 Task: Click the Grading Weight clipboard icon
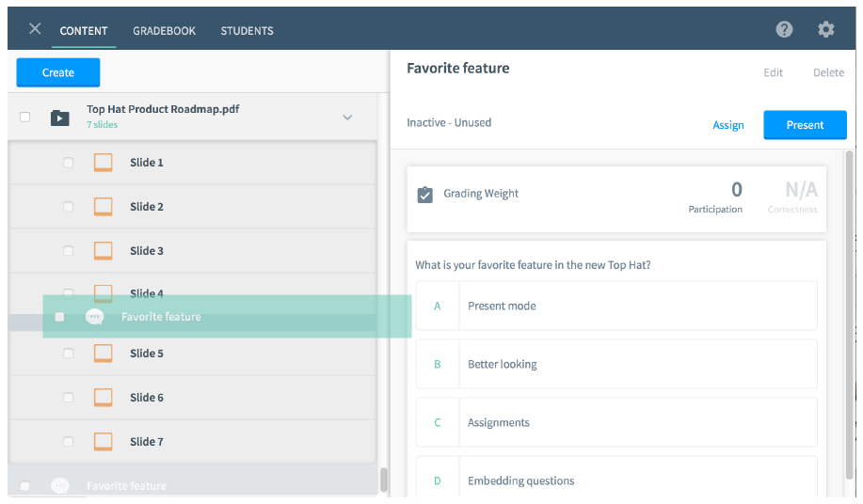pos(424,195)
